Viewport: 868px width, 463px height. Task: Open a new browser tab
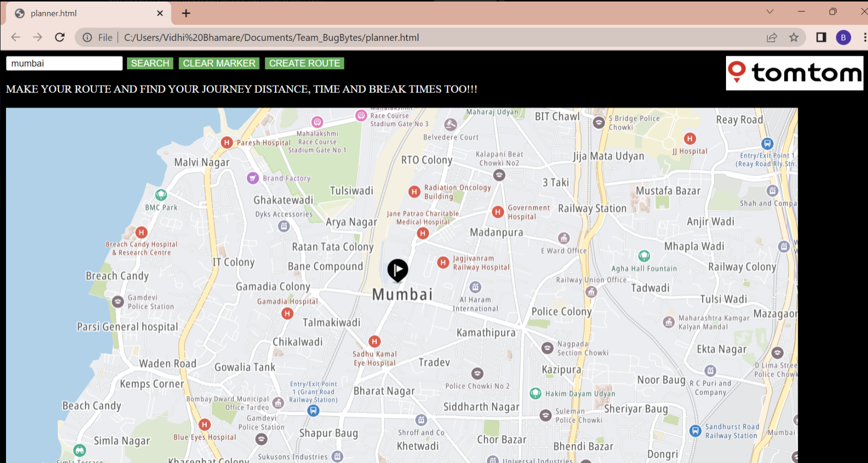(x=186, y=13)
